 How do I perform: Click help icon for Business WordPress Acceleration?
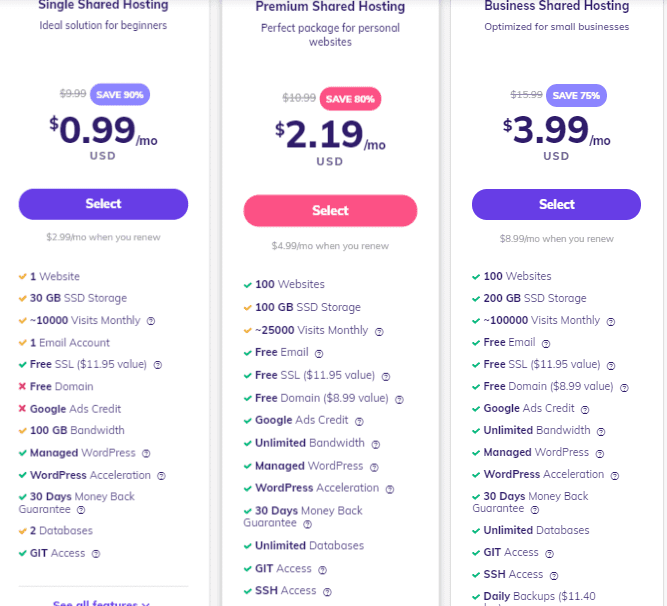coord(615,475)
